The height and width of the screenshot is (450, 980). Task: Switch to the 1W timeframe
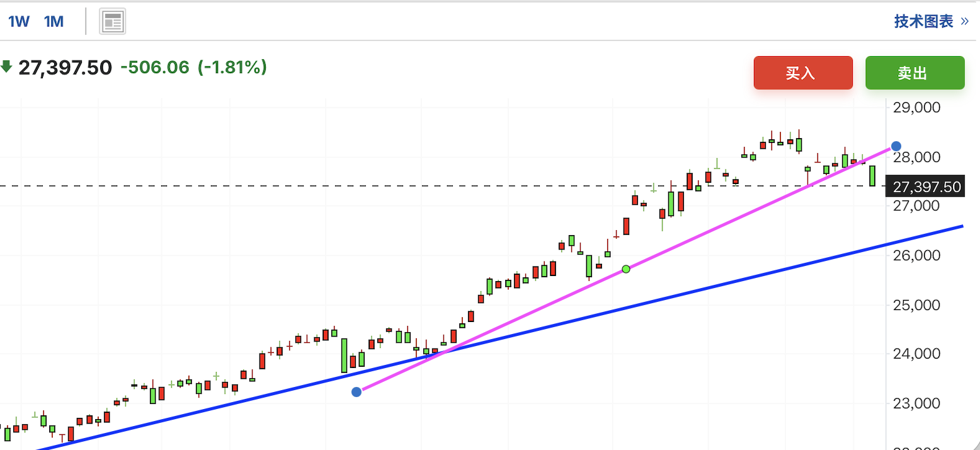[x=18, y=21]
